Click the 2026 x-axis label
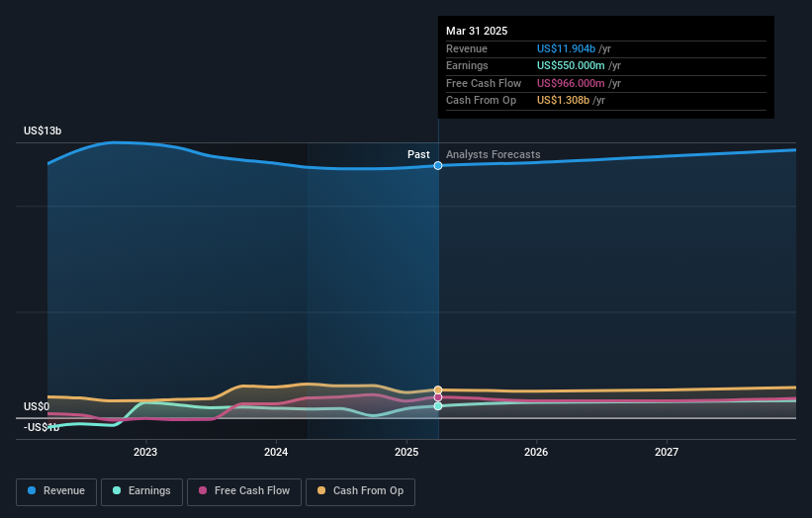The height and width of the screenshot is (518, 812). pyautogui.click(x=536, y=453)
